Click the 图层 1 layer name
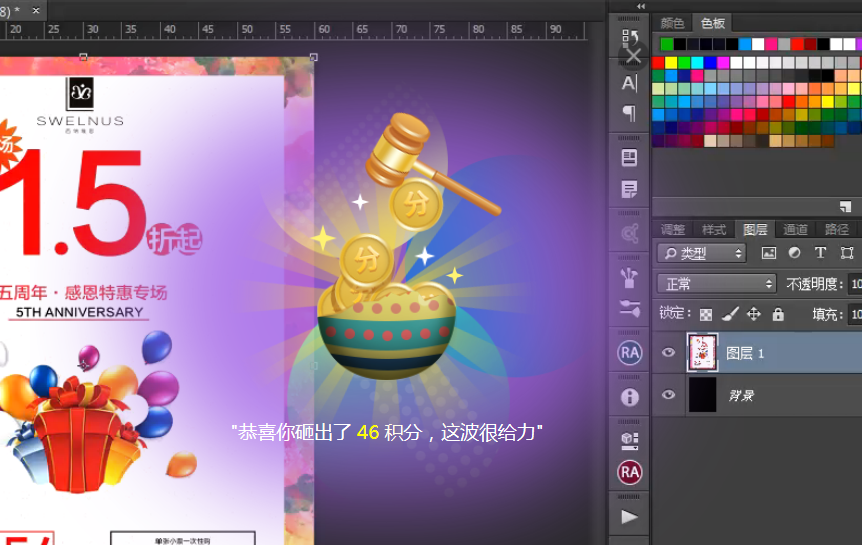 coord(745,353)
